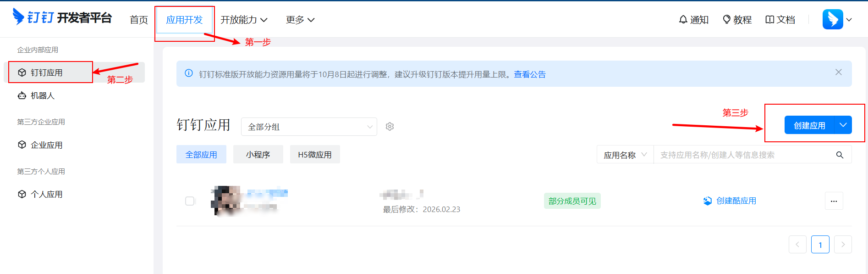Open the 查看公告 link
Screen dimensions: 868x274
[530, 74]
